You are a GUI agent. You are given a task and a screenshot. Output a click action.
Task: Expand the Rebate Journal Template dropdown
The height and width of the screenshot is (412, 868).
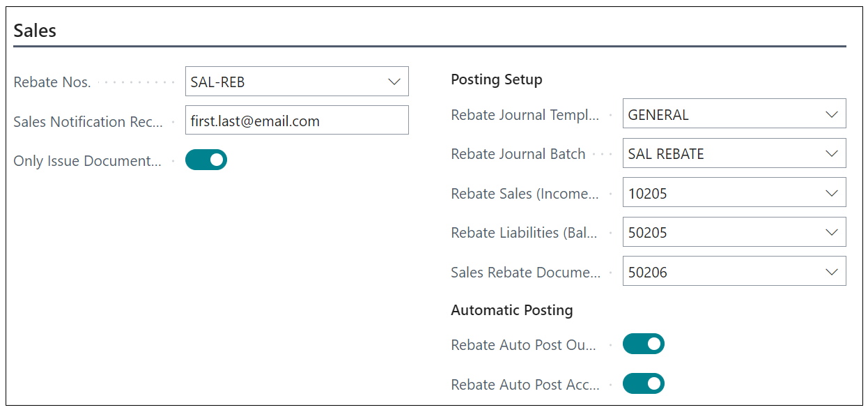(830, 114)
